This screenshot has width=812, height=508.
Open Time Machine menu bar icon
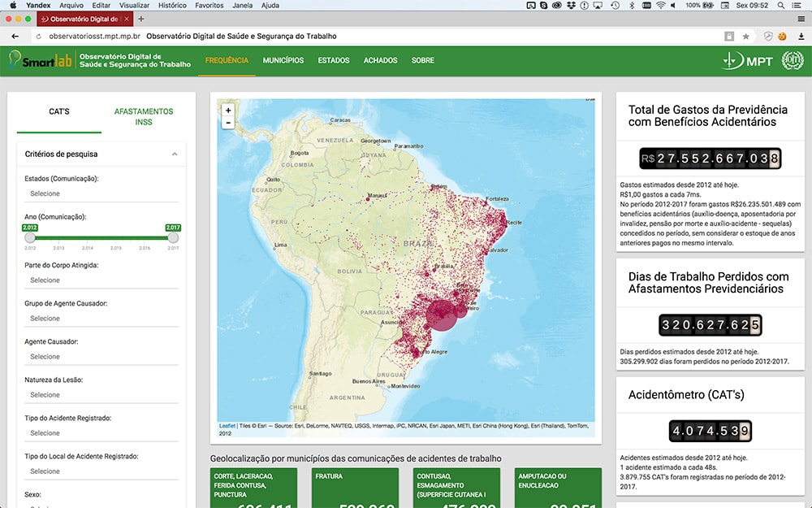tap(615, 5)
